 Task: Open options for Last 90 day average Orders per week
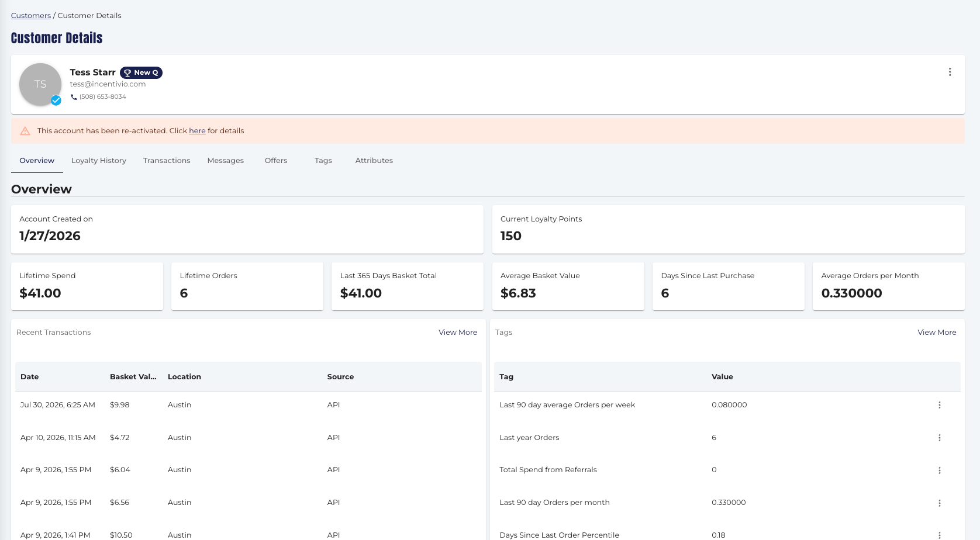(x=940, y=405)
